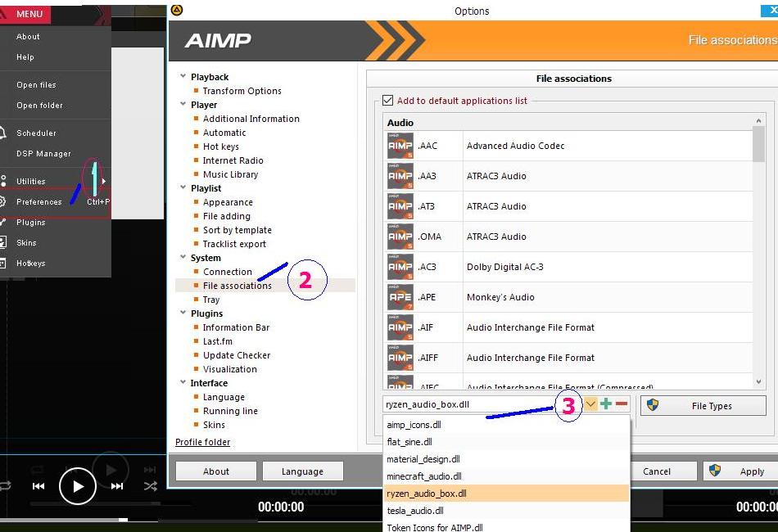Select minecraft_audio.dll from the list
This screenshot has height=532, width=778.
pos(507,476)
